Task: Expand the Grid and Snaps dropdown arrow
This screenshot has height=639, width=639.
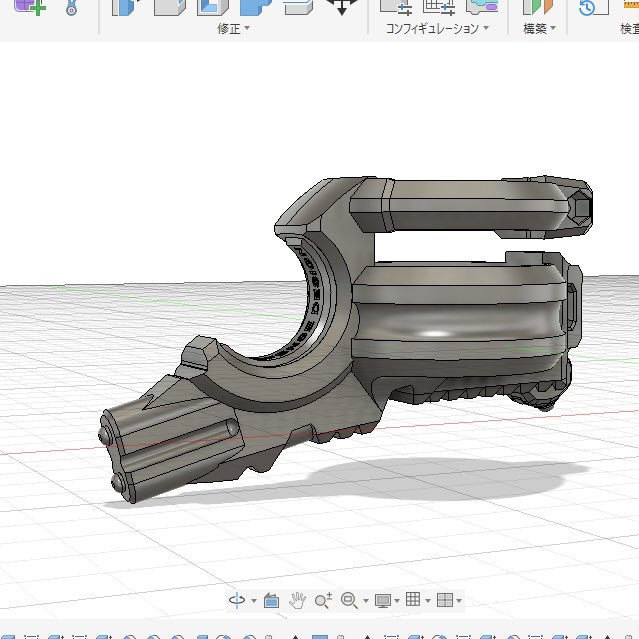Action: (x=428, y=601)
